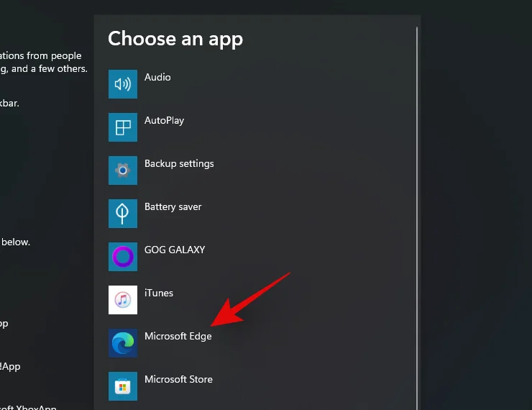Click the Audio speaker icon

pos(123,84)
